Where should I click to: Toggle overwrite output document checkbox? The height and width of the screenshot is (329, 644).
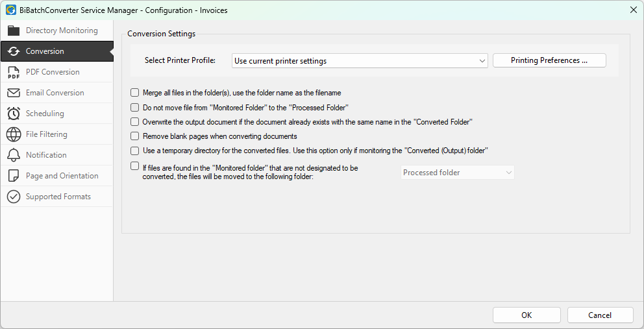click(135, 121)
